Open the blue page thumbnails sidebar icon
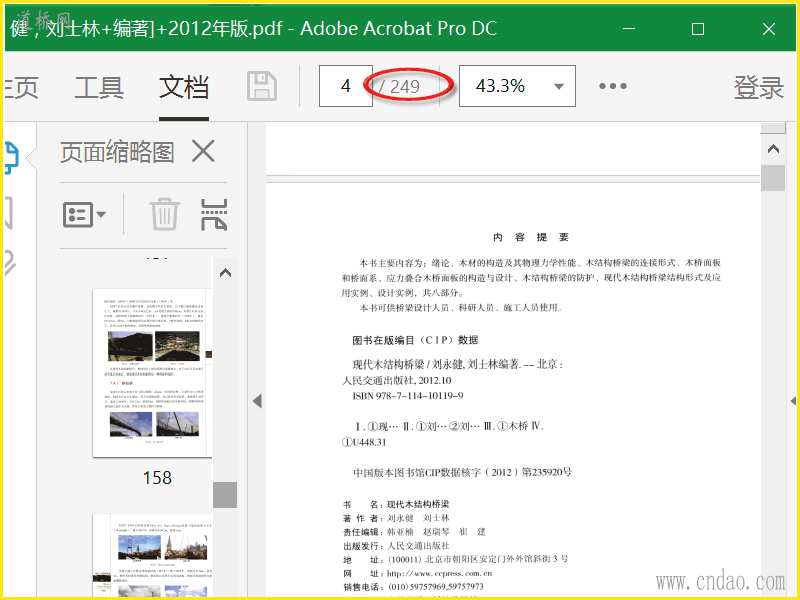The image size is (800, 600). (11, 158)
